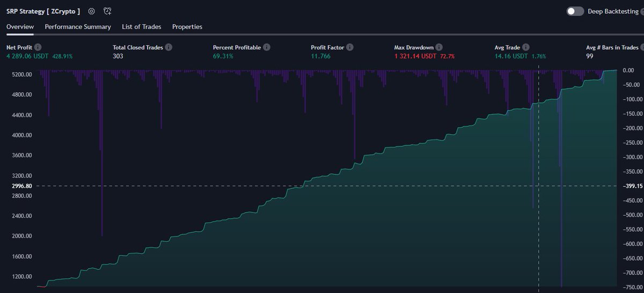Show info for Total Closed Trades
This screenshot has height=293, width=644.
[169, 47]
